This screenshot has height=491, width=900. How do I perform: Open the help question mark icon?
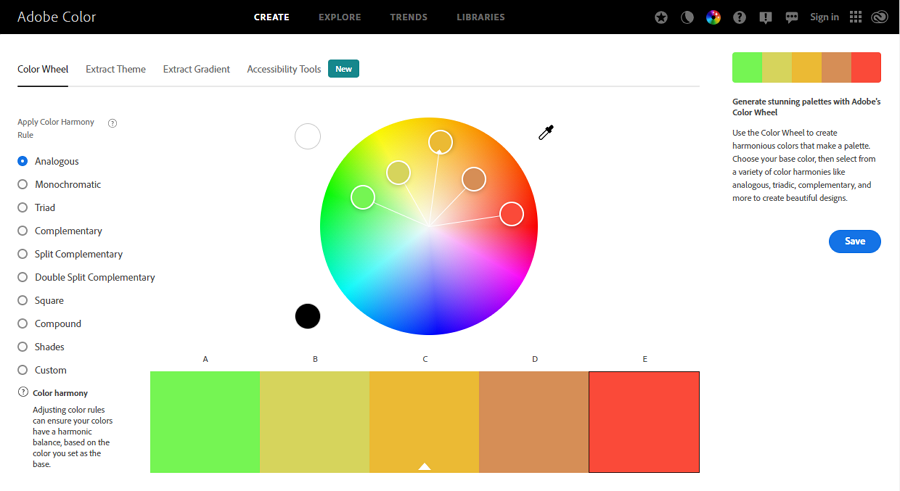tap(739, 17)
